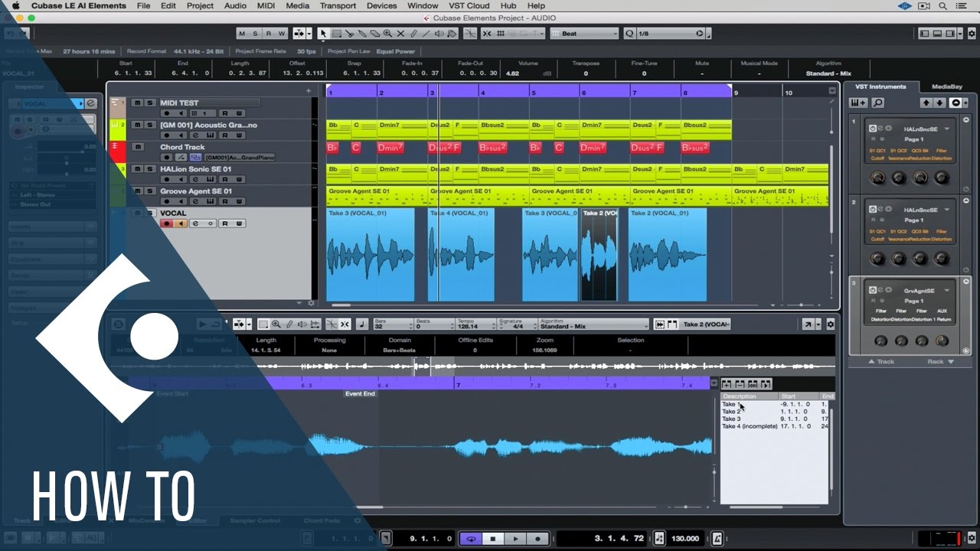Open the Audio menu
The image size is (980, 551).
click(235, 5)
